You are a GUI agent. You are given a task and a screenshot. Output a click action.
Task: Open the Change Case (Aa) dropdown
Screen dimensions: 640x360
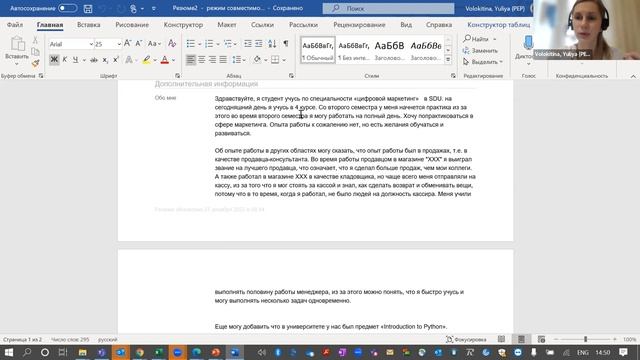tap(154, 43)
